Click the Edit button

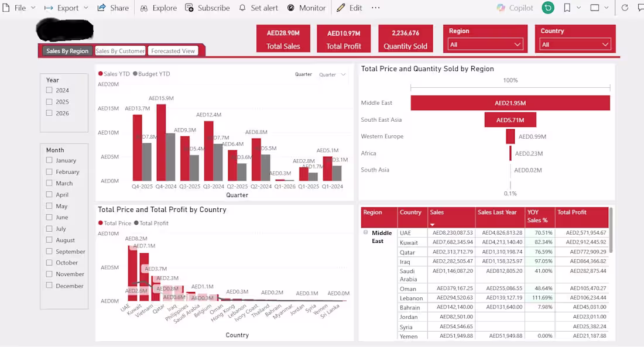click(349, 8)
